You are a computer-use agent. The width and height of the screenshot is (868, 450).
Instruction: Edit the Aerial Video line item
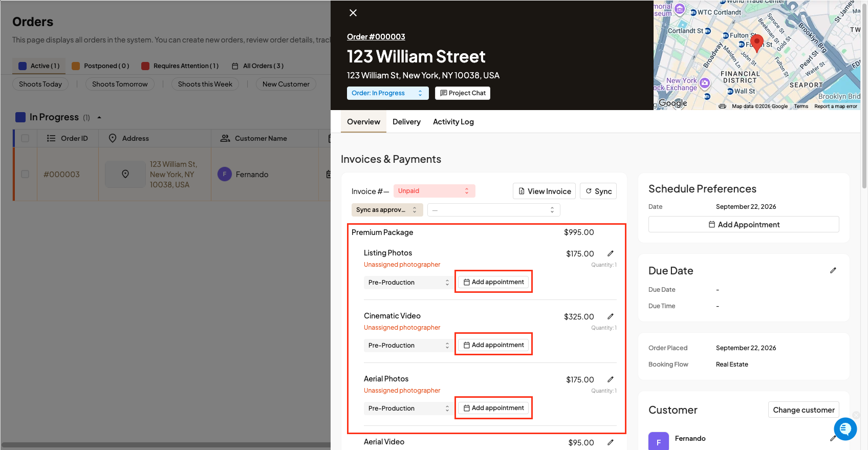click(x=611, y=442)
